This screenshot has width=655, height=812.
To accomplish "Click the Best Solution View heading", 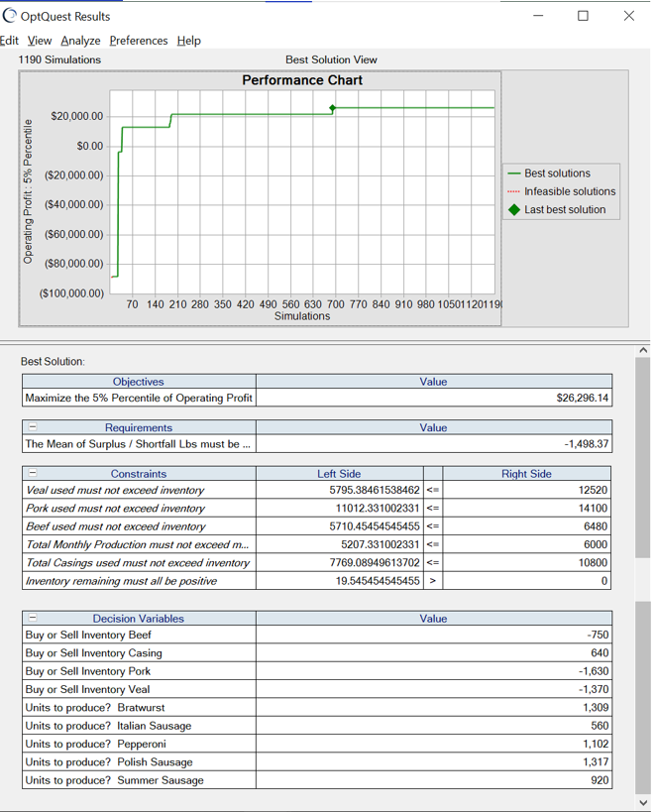I will [x=331, y=59].
